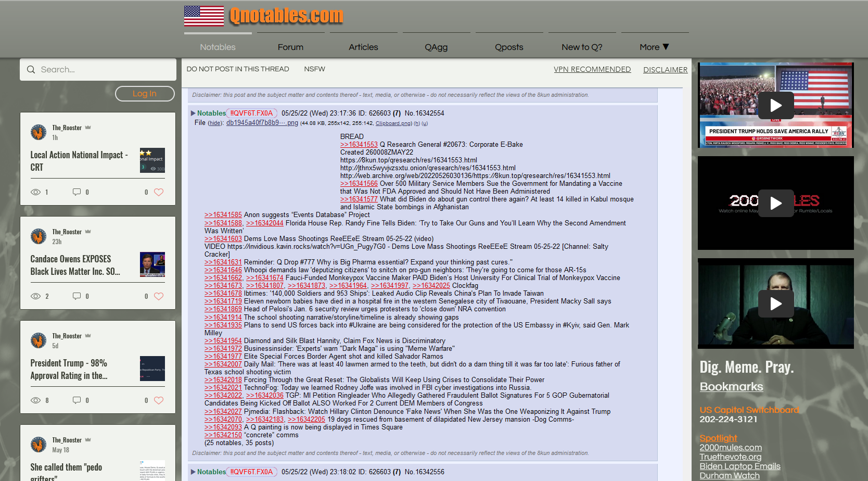Click Notables poster name on post No.16342554
868x481 pixels.
click(211, 113)
